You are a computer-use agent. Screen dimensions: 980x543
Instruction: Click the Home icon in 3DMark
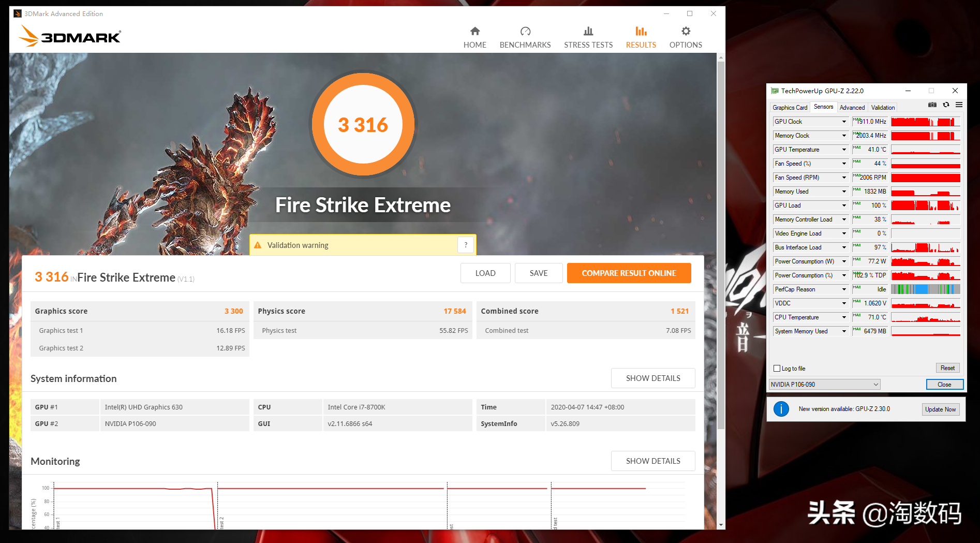(474, 32)
